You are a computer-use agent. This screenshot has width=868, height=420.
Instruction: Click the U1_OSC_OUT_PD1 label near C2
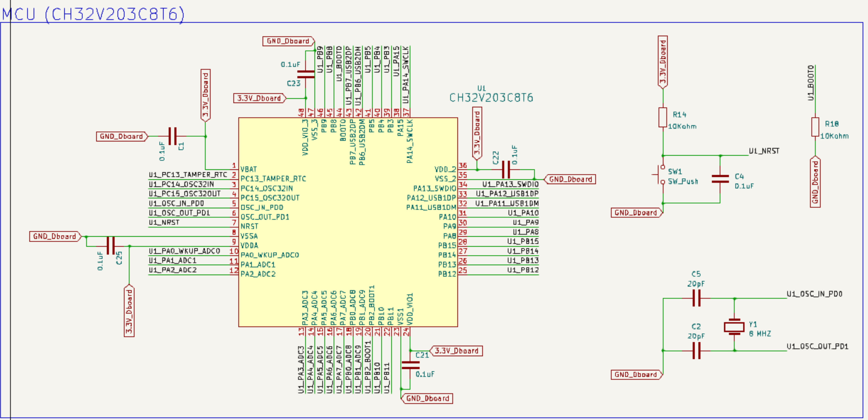(817, 346)
